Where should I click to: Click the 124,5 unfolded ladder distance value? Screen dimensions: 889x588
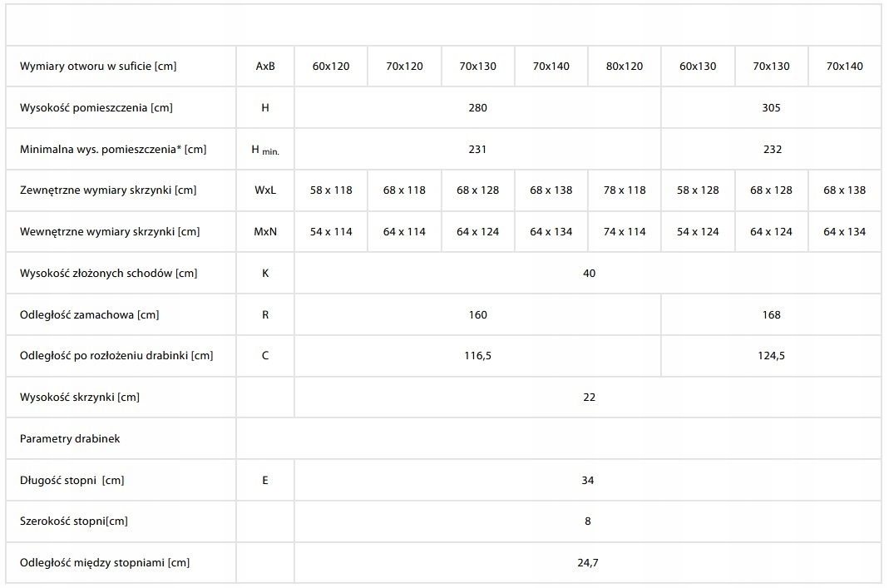(771, 356)
